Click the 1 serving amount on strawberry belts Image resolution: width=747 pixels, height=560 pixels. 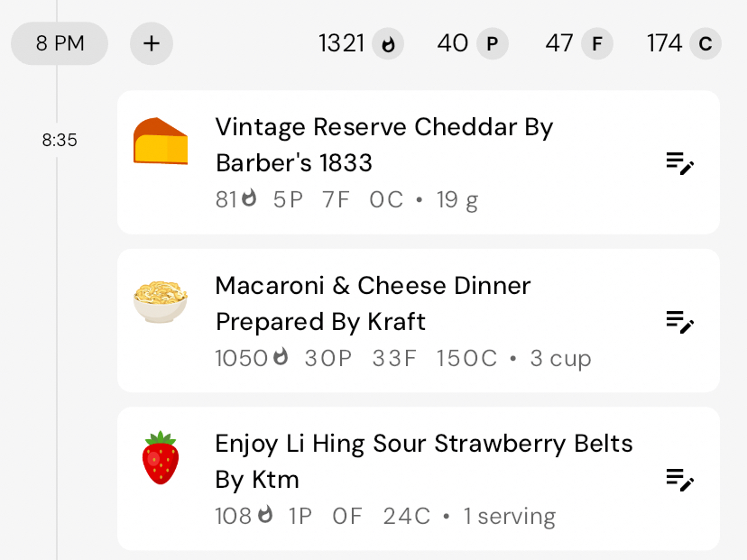(509, 517)
